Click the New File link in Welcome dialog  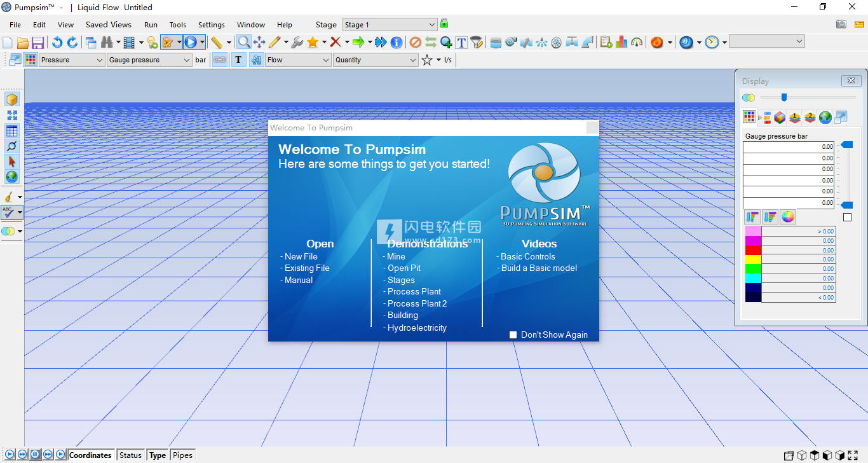[x=301, y=256]
